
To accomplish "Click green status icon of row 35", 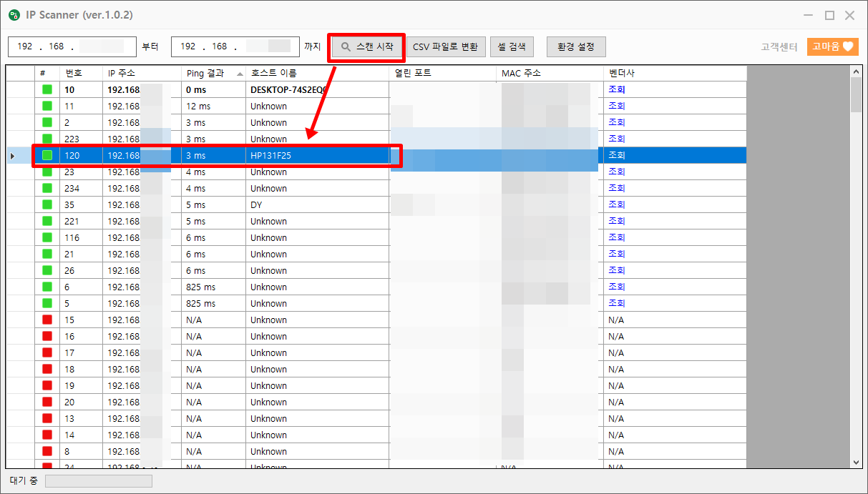I will click(47, 205).
